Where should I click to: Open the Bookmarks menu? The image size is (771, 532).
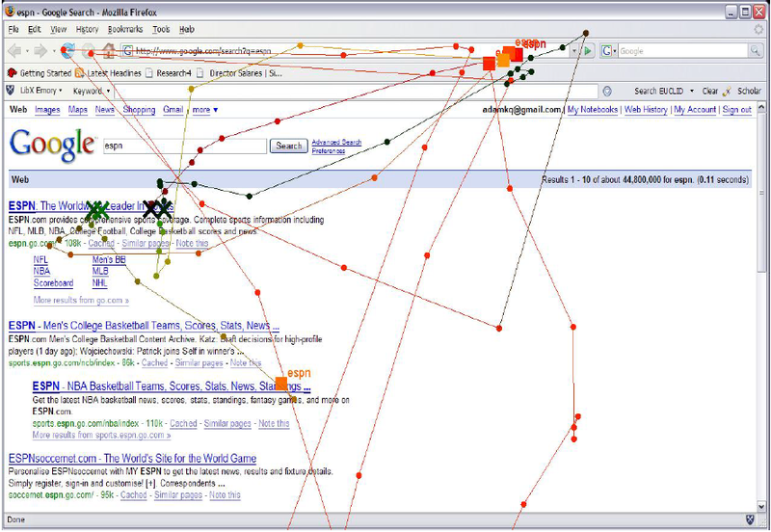coord(125,30)
